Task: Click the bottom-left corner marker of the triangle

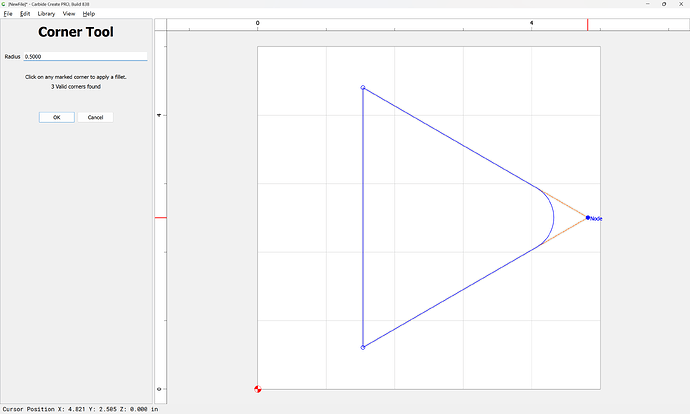Action: 362,347
